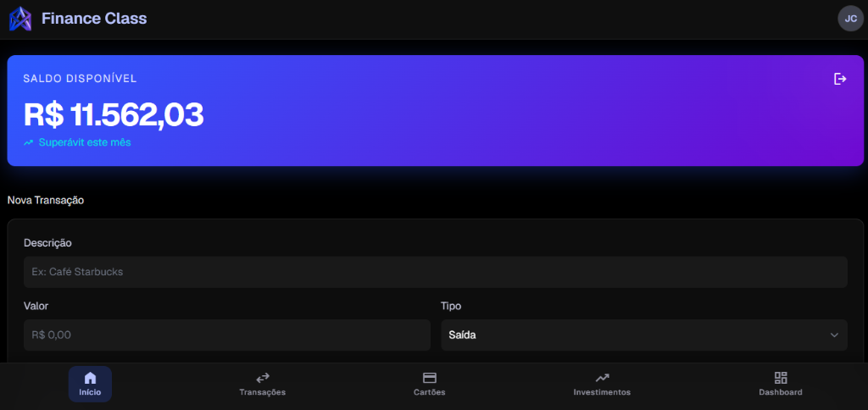The width and height of the screenshot is (868, 410).
Task: Click the Finance Class logo icon
Action: (x=20, y=19)
